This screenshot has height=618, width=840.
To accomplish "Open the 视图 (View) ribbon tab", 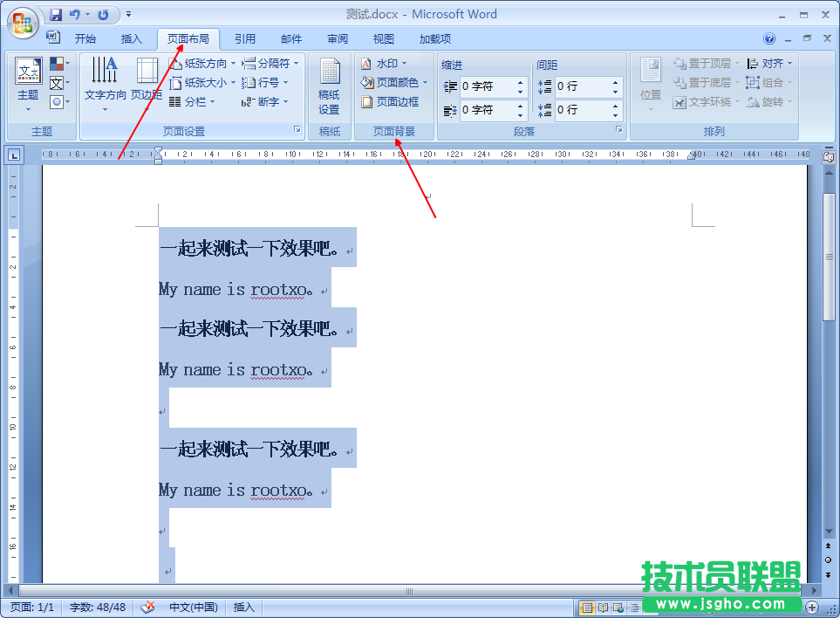I will click(382, 38).
